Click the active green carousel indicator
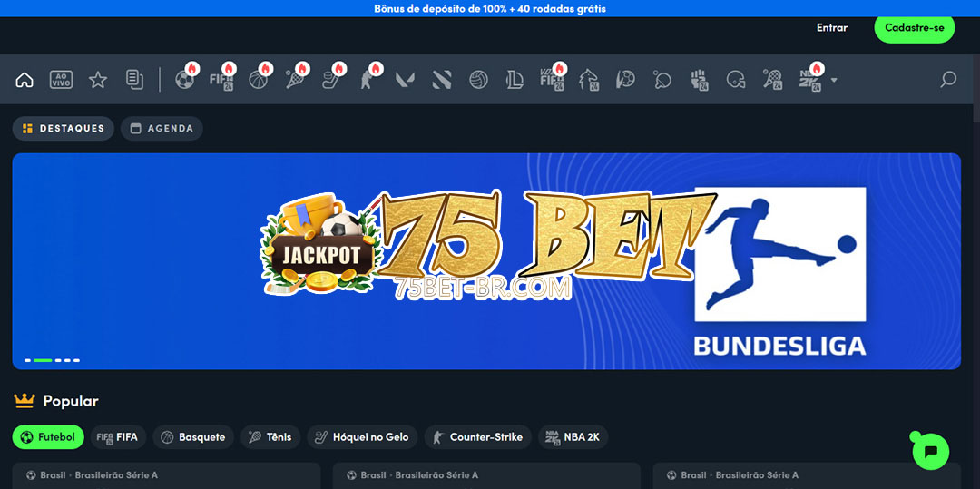 tap(43, 360)
